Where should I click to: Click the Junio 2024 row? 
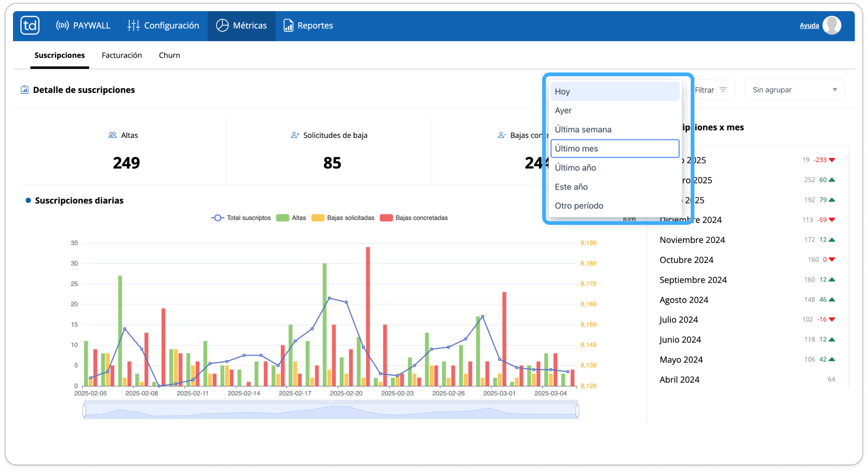pos(747,340)
